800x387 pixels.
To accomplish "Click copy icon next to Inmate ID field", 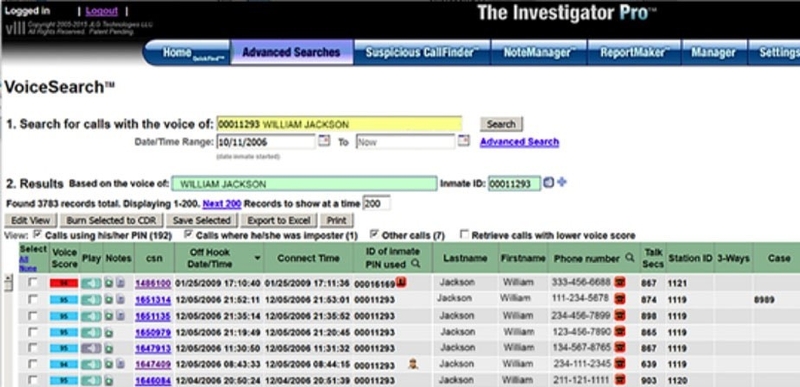I will (548, 183).
